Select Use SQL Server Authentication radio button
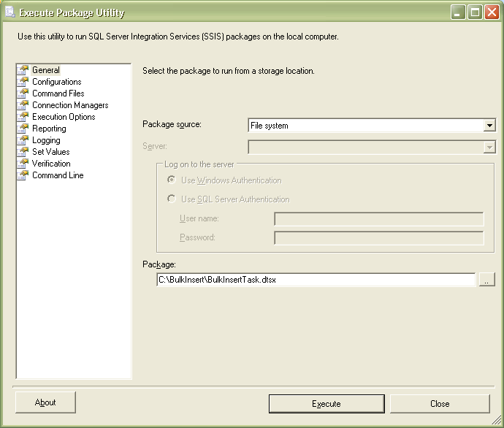 click(x=172, y=199)
